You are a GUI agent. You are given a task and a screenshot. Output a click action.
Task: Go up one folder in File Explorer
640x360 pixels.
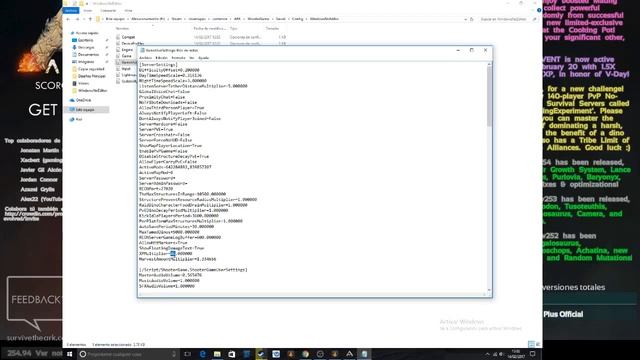[x=90, y=19]
